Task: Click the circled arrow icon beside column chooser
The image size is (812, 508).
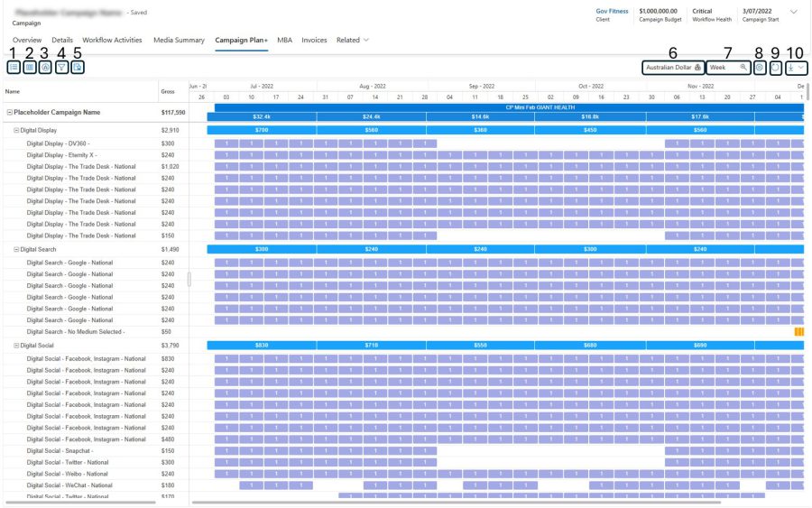Action: [45, 67]
